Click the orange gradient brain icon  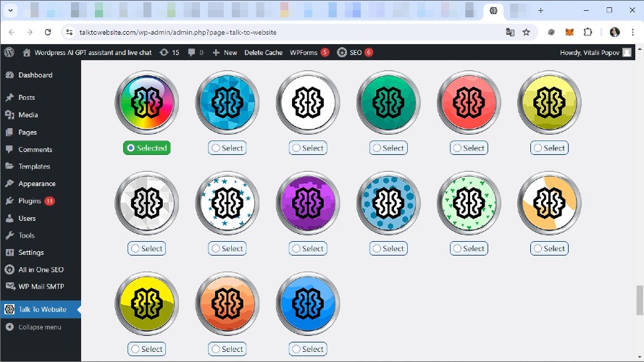click(x=227, y=304)
